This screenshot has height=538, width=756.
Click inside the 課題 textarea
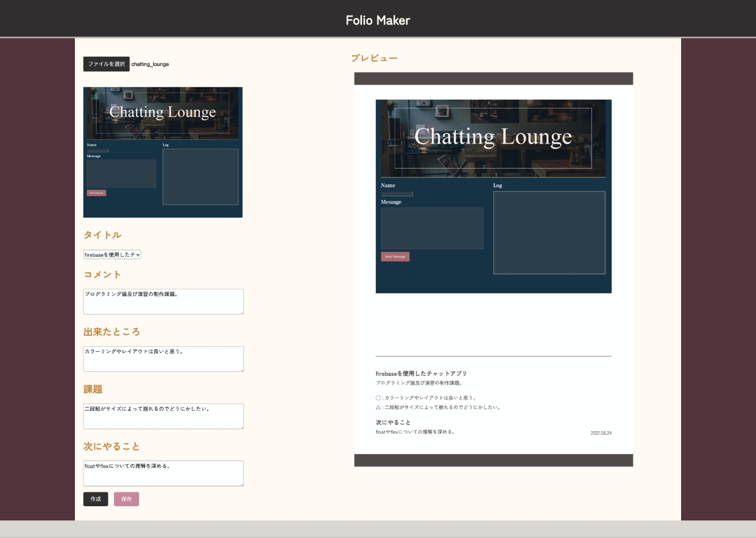click(x=163, y=416)
